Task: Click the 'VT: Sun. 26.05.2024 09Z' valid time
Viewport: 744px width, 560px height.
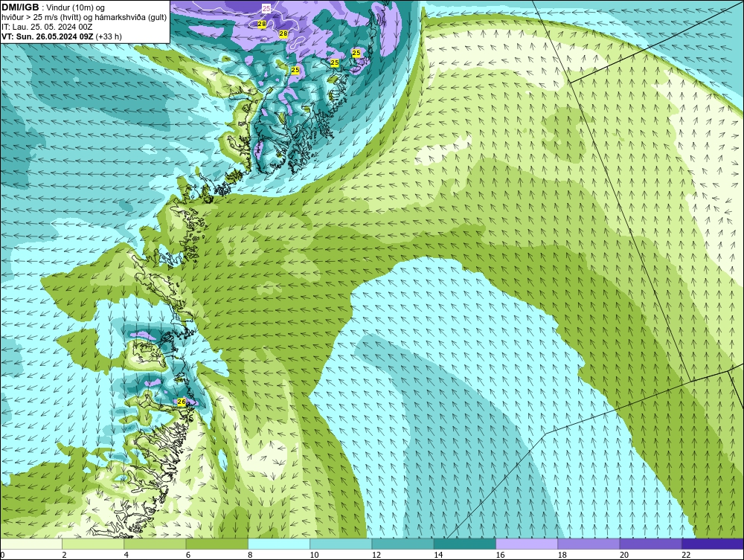Action: point(48,36)
